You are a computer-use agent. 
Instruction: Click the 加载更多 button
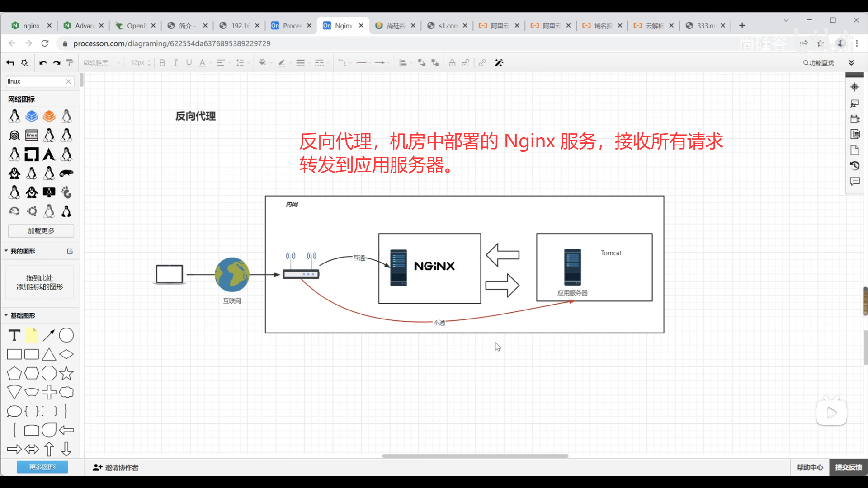point(41,231)
